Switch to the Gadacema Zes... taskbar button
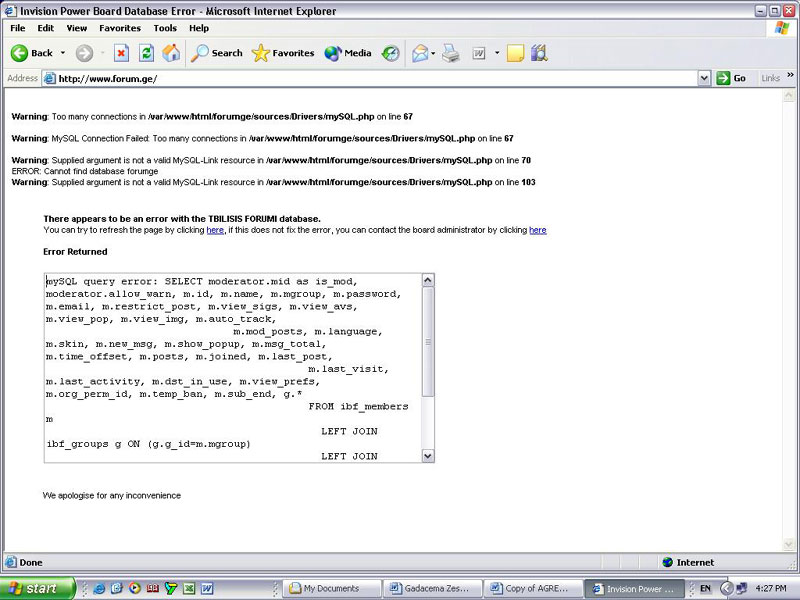This screenshot has height=600, width=800. point(432,588)
